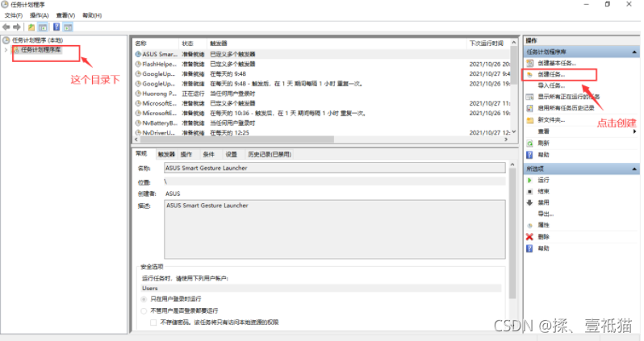The width and height of the screenshot is (644, 341).
Task: Click 创建基本任务... action link
Action: [x=557, y=63]
